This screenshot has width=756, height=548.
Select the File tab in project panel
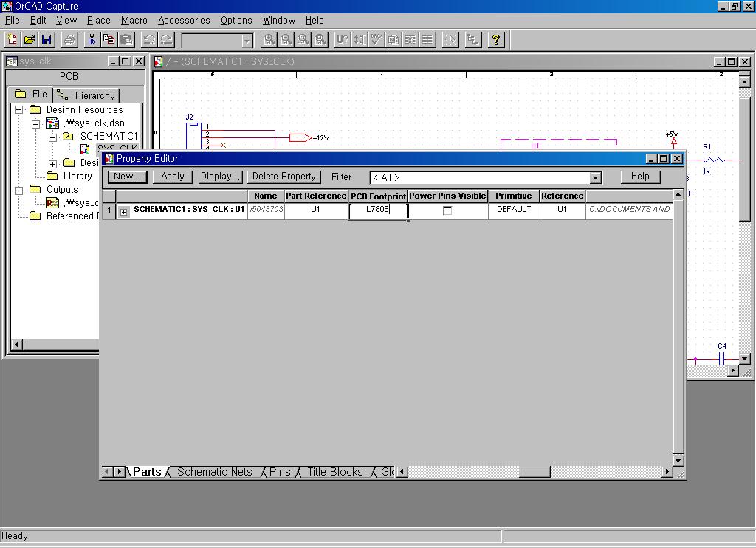coord(31,94)
